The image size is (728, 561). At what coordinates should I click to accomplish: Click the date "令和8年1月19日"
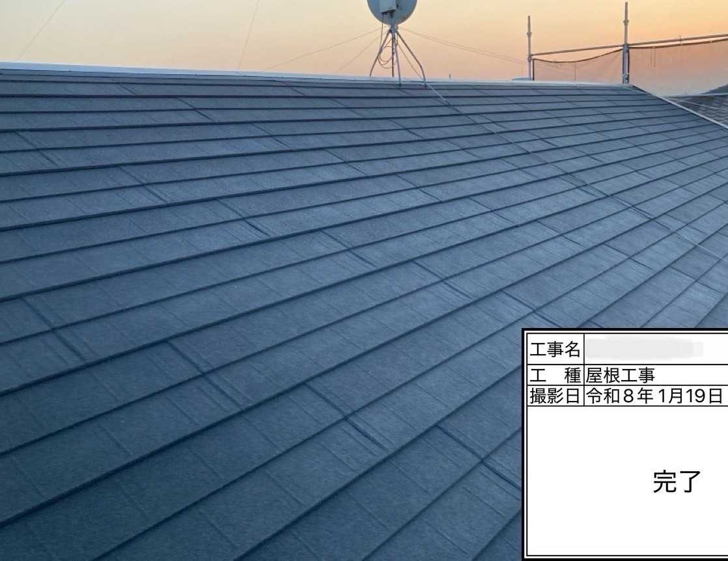(654, 396)
